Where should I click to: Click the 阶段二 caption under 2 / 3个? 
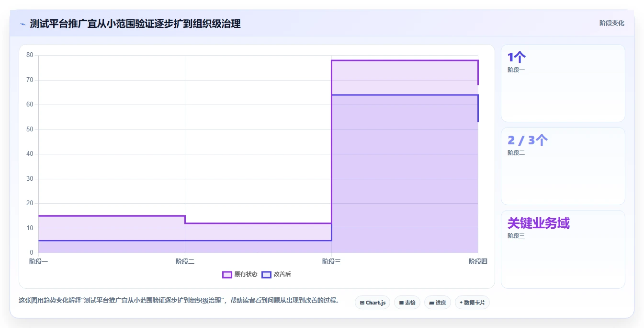point(516,153)
